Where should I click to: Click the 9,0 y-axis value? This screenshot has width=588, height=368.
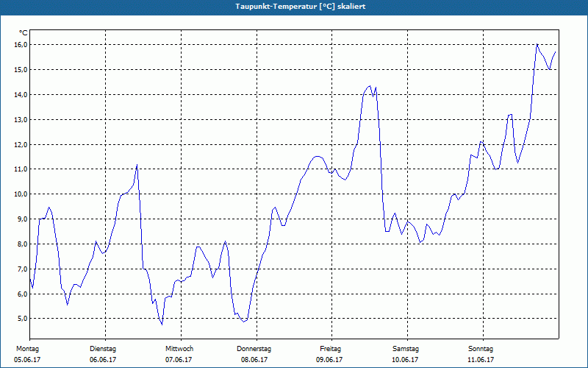pos(22,219)
